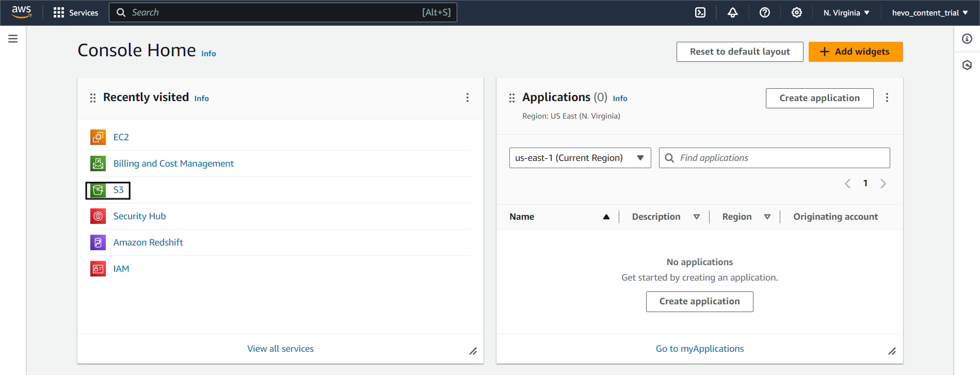The width and height of the screenshot is (980, 375).
Task: Click the Add widgets button
Action: point(856,52)
